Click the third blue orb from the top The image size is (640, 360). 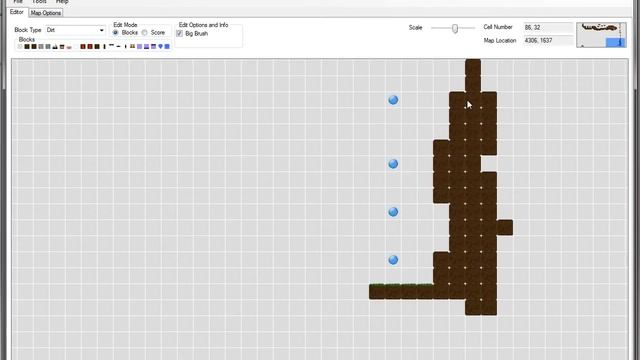393,212
